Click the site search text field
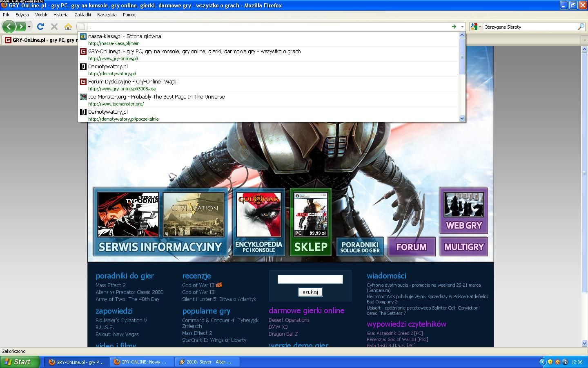This screenshot has height=368, width=588. pos(310,279)
